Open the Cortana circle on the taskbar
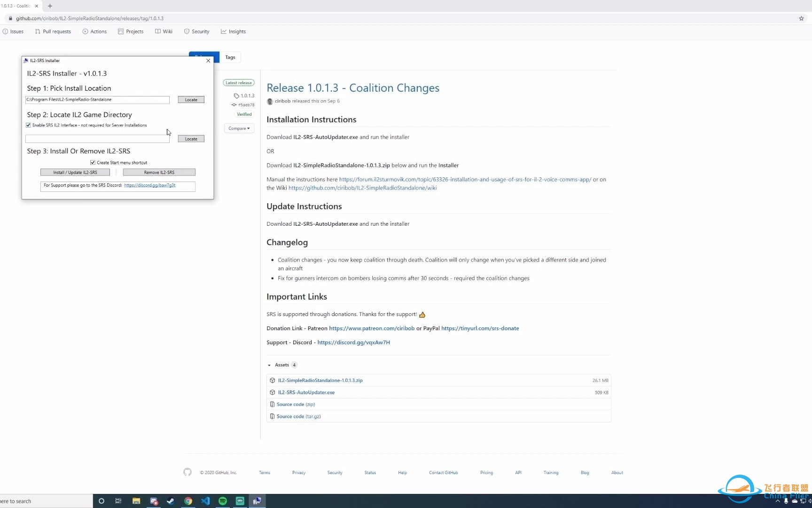812x508 pixels. point(101,501)
